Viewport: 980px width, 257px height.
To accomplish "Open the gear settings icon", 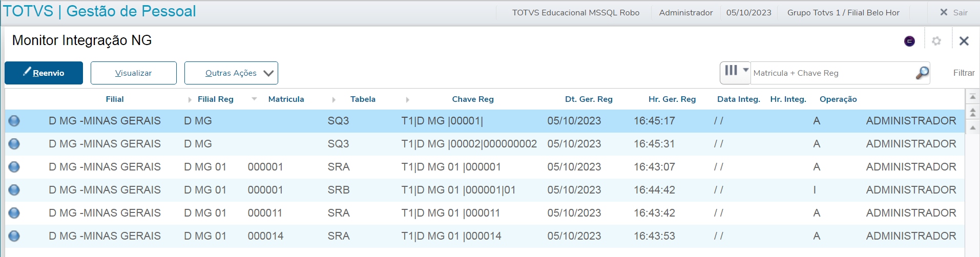I will click(936, 41).
